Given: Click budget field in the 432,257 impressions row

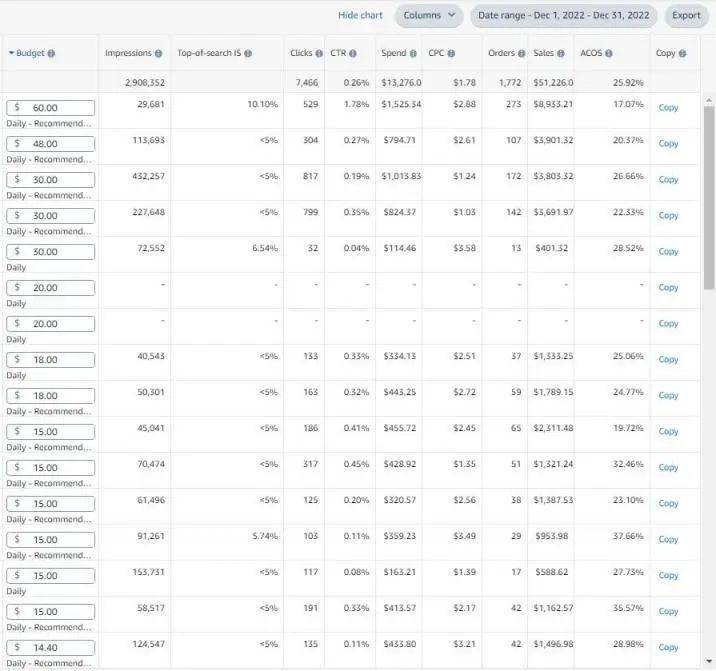Looking at the screenshot, I should (x=51, y=180).
